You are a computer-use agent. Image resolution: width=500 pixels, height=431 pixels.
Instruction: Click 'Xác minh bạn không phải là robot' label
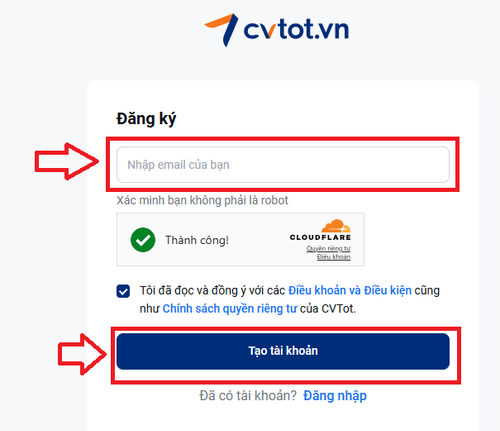[202, 200]
